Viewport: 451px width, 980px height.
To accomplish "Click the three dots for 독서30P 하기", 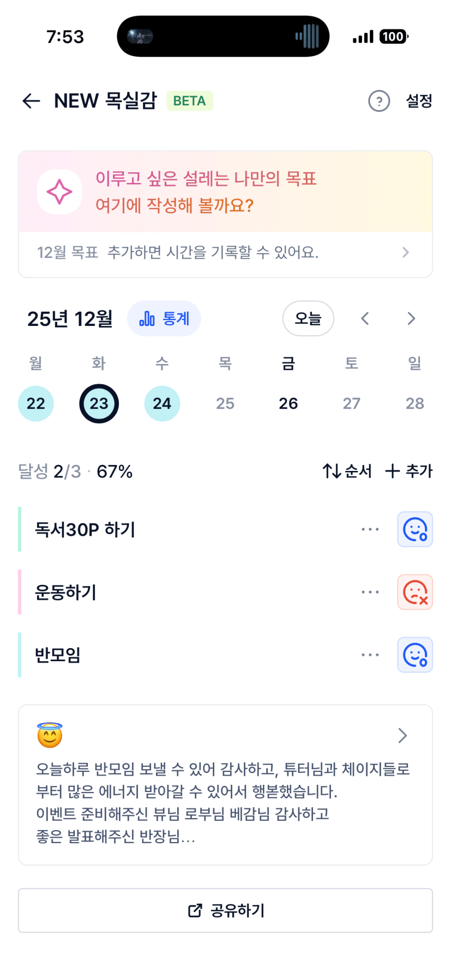I will [x=370, y=529].
